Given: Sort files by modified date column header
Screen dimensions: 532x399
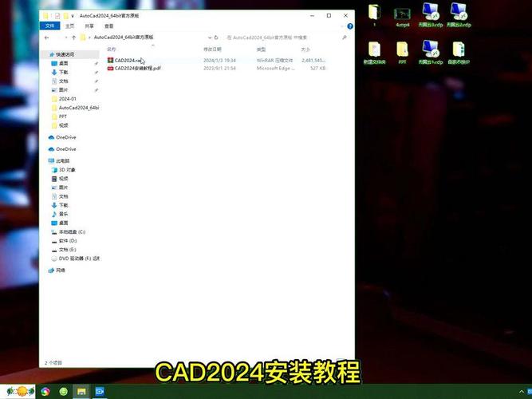Looking at the screenshot, I should click(x=212, y=49).
